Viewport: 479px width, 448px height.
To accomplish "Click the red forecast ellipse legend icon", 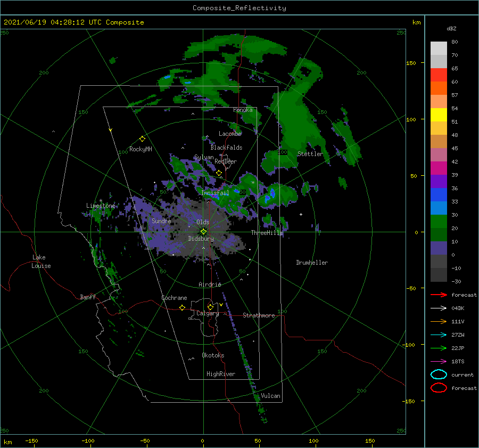I will point(439,388).
